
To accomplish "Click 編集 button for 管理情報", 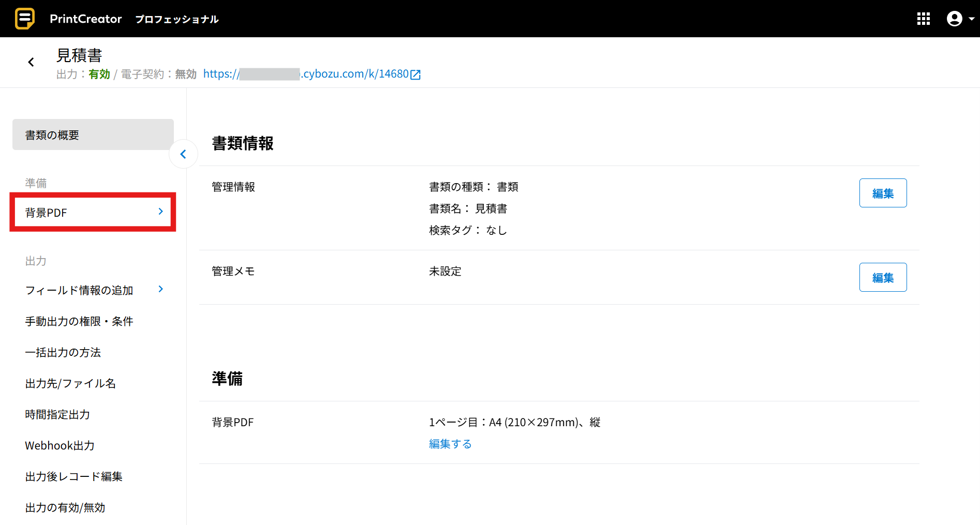I will [x=883, y=193].
